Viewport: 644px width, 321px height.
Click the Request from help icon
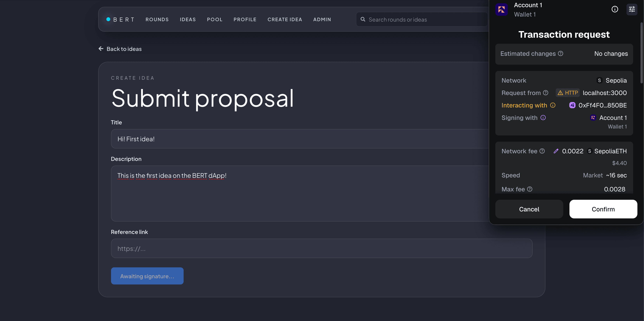[546, 93]
